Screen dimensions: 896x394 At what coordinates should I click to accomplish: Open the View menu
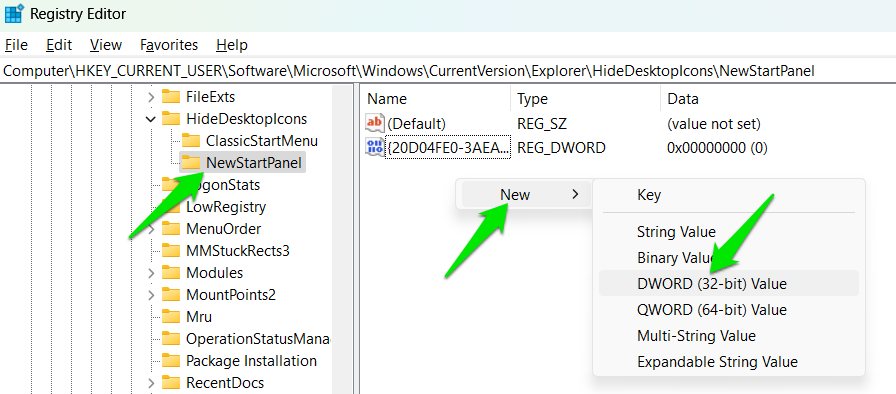pyautogui.click(x=106, y=45)
